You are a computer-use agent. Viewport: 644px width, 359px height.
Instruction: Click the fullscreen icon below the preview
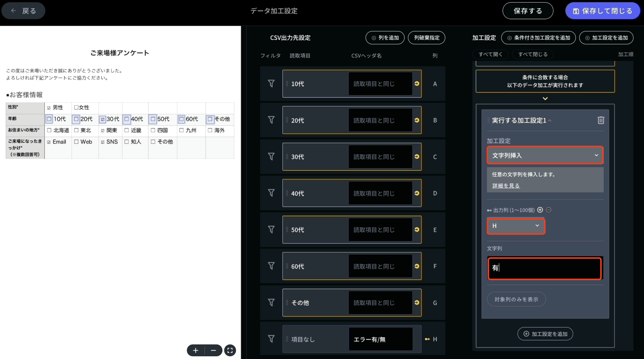pyautogui.click(x=230, y=350)
